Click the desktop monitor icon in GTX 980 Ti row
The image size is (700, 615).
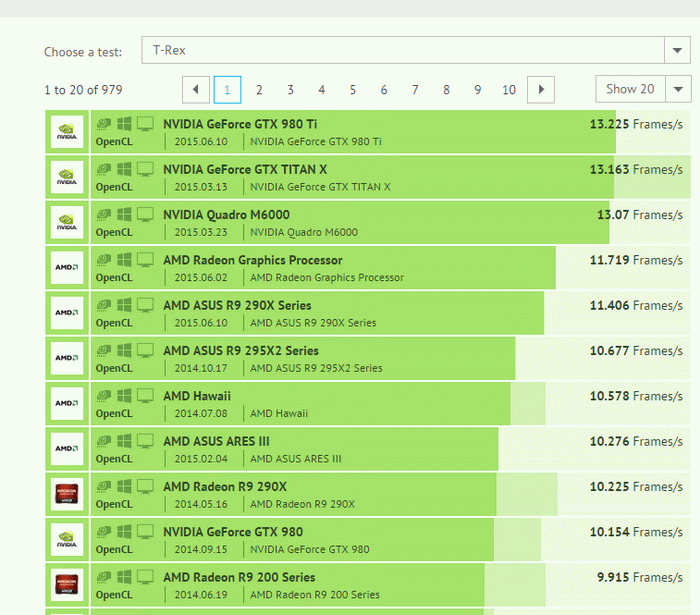tap(145, 124)
